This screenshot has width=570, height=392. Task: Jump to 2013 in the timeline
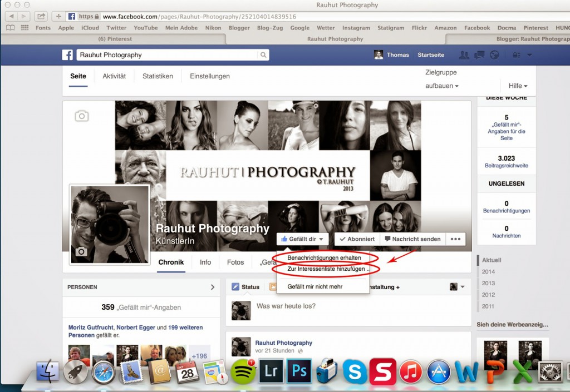pyautogui.click(x=488, y=283)
